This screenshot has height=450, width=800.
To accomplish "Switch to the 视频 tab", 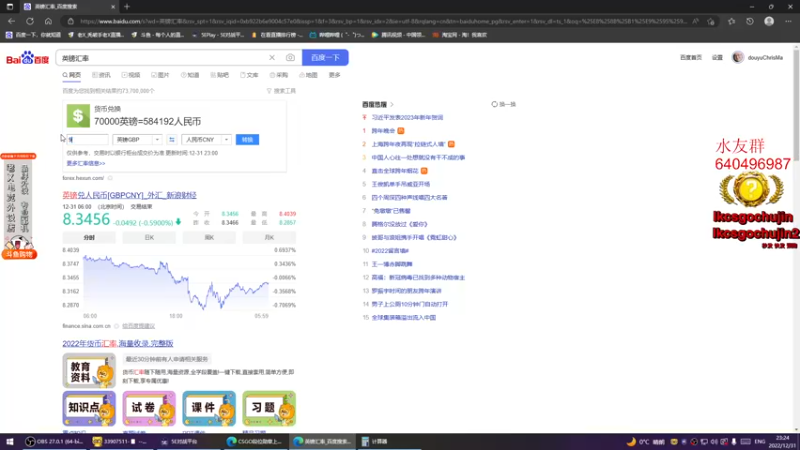I will point(131,75).
